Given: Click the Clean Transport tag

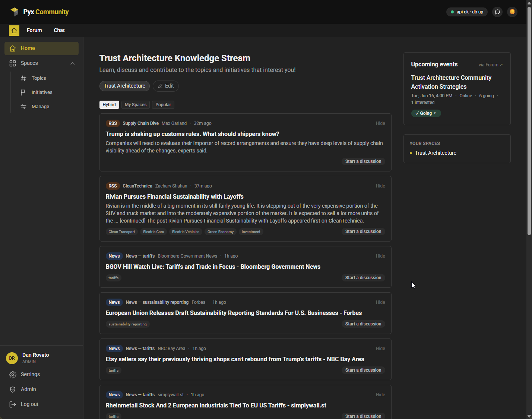Looking at the screenshot, I should pos(122,232).
